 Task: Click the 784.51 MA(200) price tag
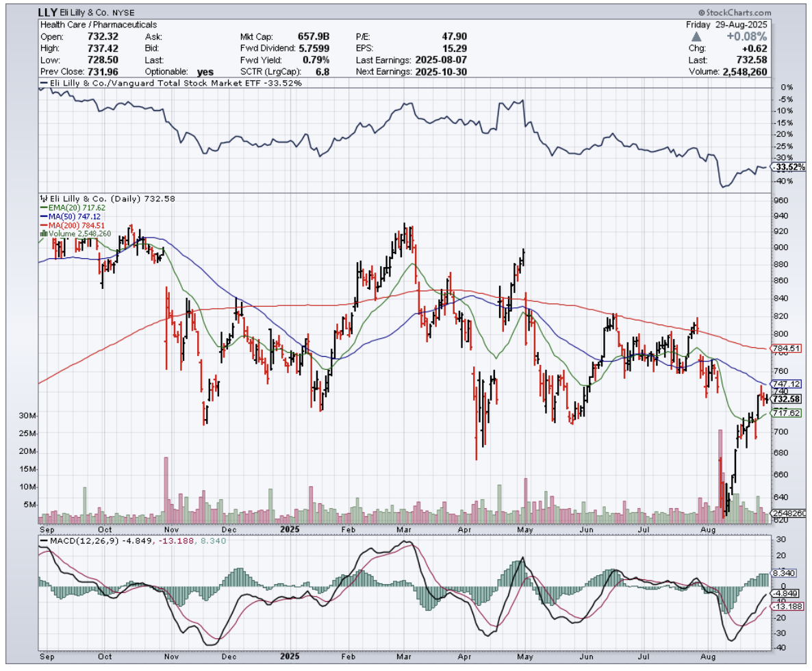pos(786,349)
